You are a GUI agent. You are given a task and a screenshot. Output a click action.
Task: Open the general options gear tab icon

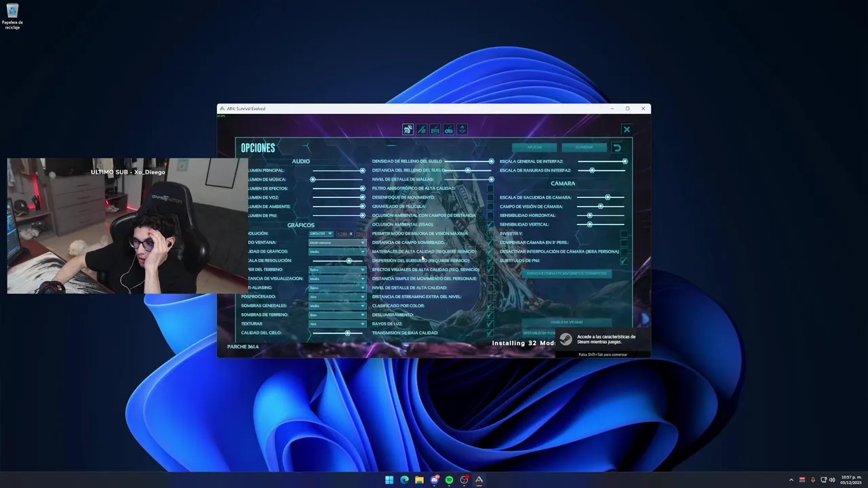point(408,129)
